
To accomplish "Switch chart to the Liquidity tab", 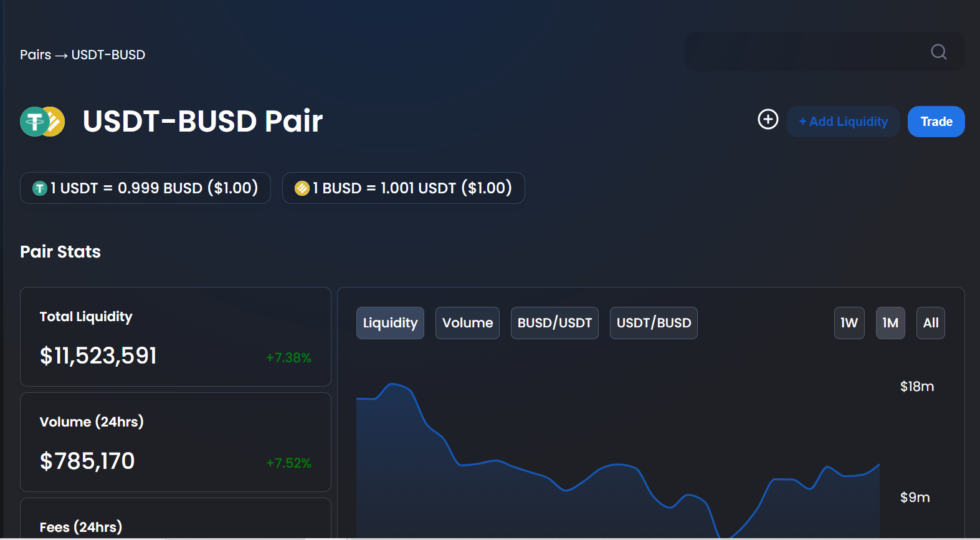I will pos(390,323).
